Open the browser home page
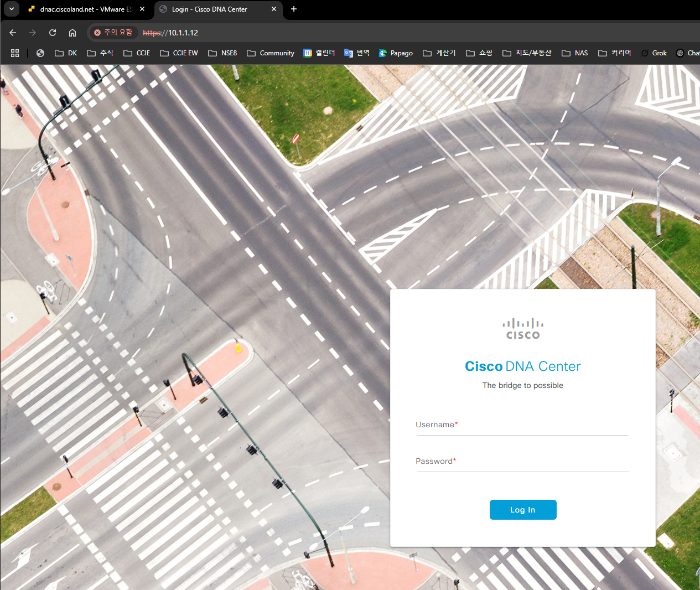The height and width of the screenshot is (590, 700). coord(72,33)
